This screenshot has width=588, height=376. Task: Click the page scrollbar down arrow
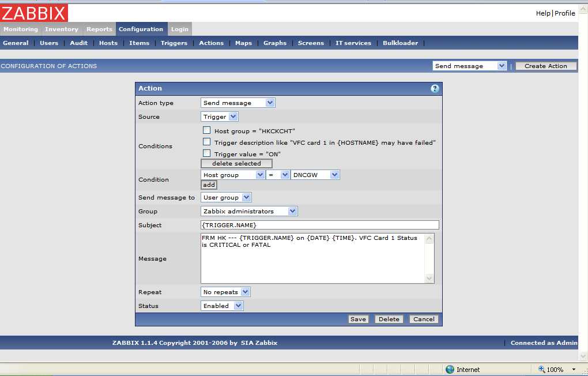pyautogui.click(x=583, y=356)
